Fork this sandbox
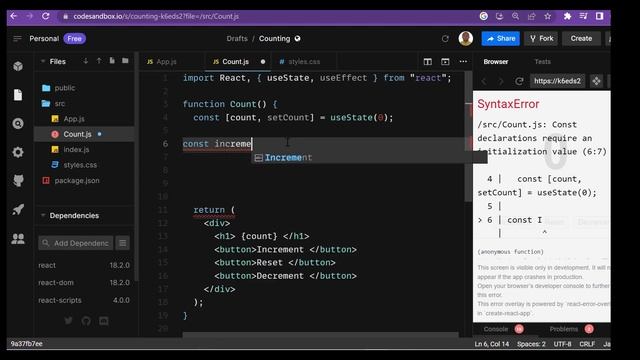This screenshot has width=640, height=360. pyautogui.click(x=541, y=38)
